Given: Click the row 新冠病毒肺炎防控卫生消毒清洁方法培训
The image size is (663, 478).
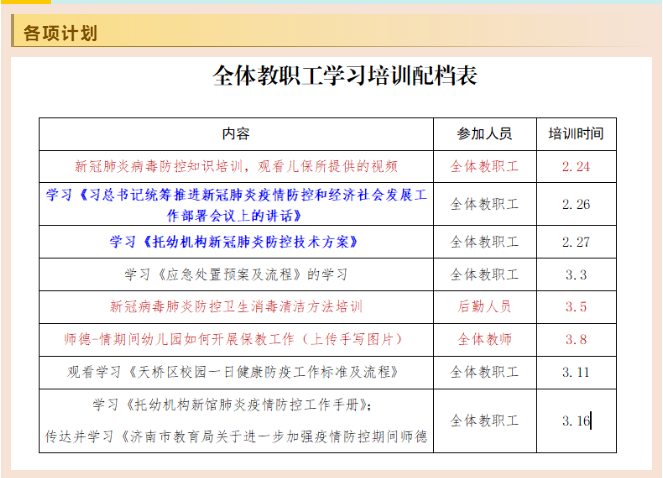Looking at the screenshot, I should [236, 307].
